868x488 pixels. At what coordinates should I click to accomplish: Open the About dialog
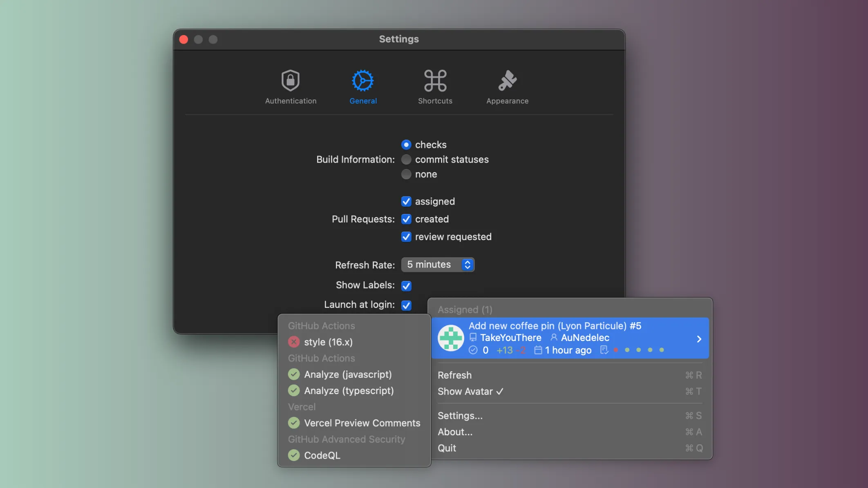pos(455,432)
